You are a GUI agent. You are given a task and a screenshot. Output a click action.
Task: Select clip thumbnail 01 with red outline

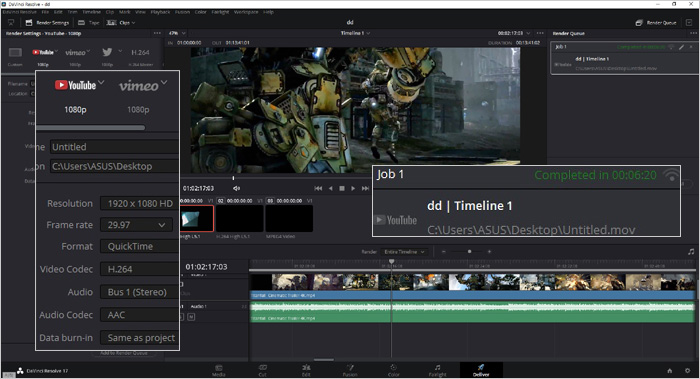pos(197,218)
